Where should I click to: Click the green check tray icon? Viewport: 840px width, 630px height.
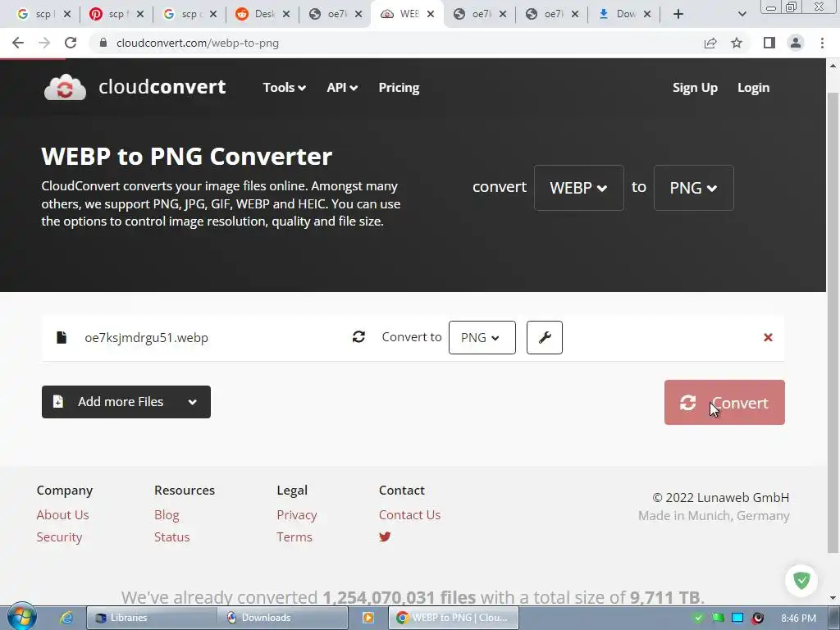[x=697, y=619]
